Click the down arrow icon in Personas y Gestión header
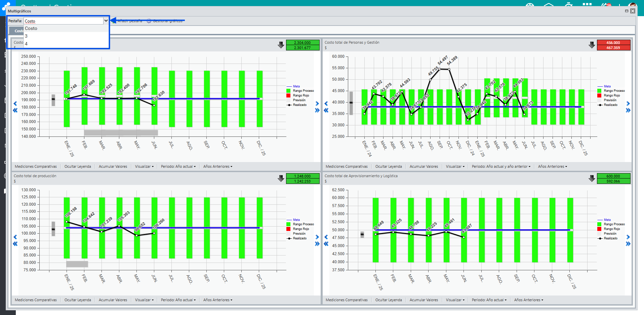 [x=592, y=45]
